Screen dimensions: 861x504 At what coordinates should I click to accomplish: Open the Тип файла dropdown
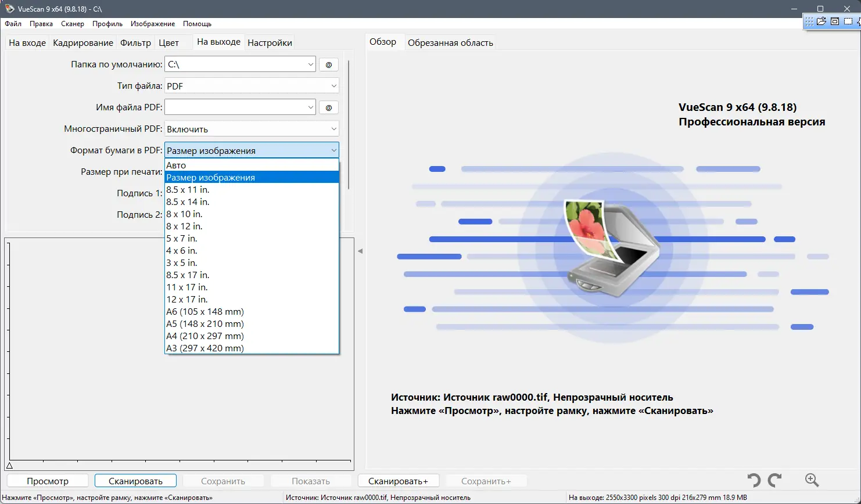click(335, 85)
